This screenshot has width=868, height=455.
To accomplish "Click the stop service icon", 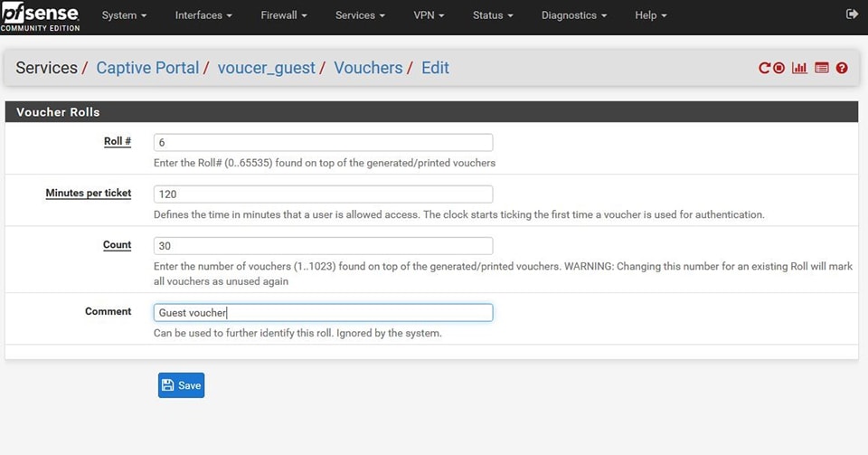I will [778, 69].
